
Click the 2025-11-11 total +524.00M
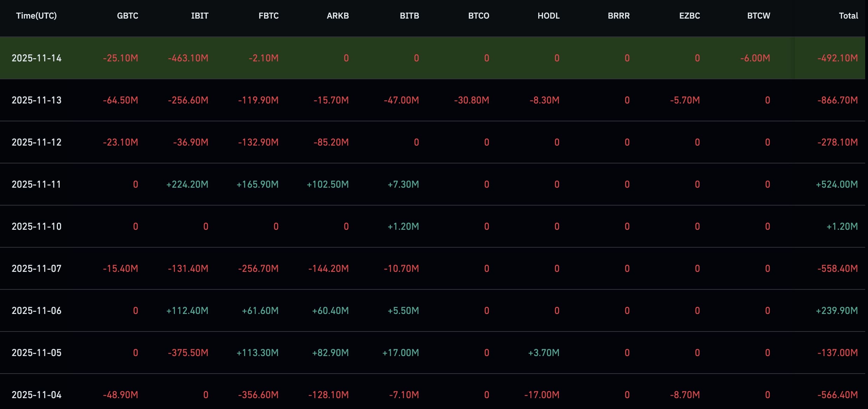coord(836,185)
